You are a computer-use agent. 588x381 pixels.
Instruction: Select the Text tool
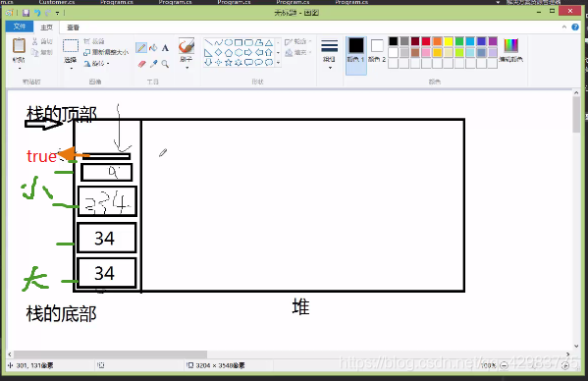click(x=165, y=48)
